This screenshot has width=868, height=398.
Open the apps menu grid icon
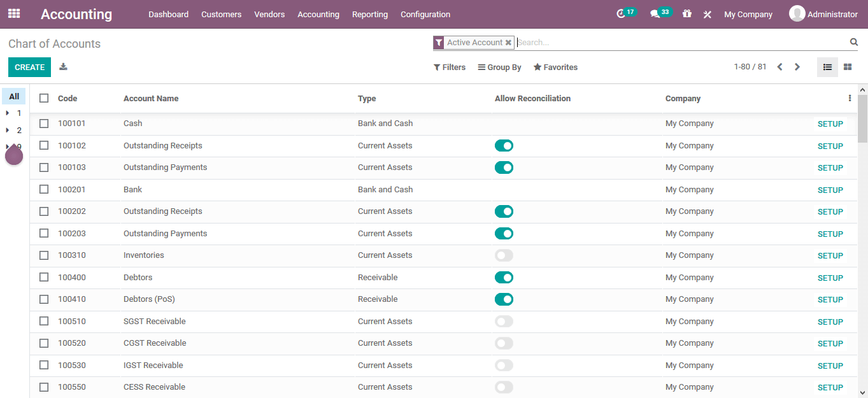(x=13, y=13)
